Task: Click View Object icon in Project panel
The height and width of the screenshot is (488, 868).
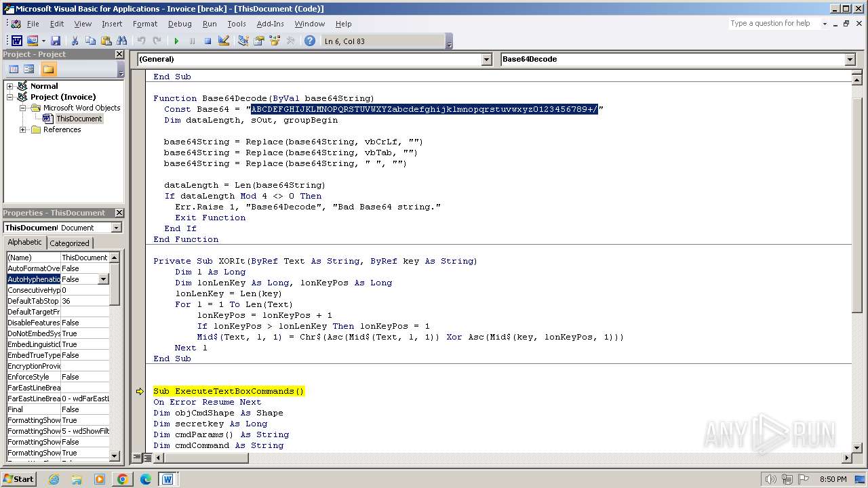Action: (29, 69)
